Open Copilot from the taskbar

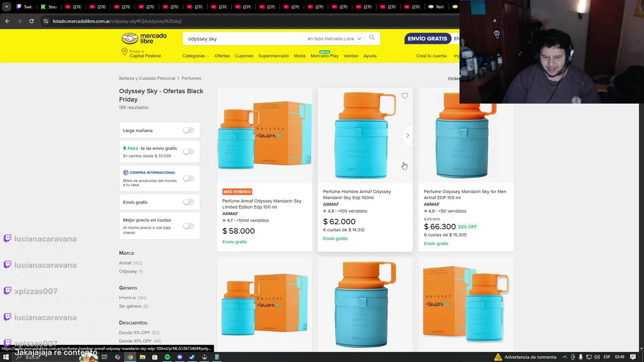117,357
